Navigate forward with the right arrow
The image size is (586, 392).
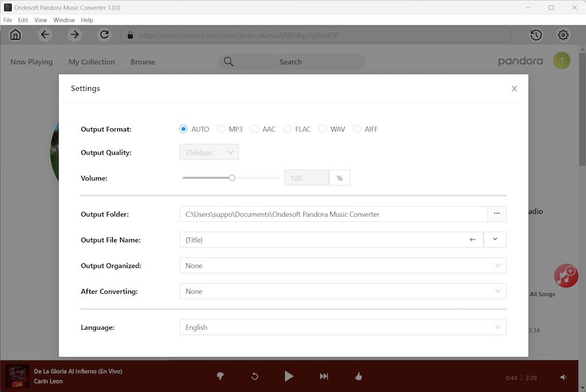click(x=75, y=34)
